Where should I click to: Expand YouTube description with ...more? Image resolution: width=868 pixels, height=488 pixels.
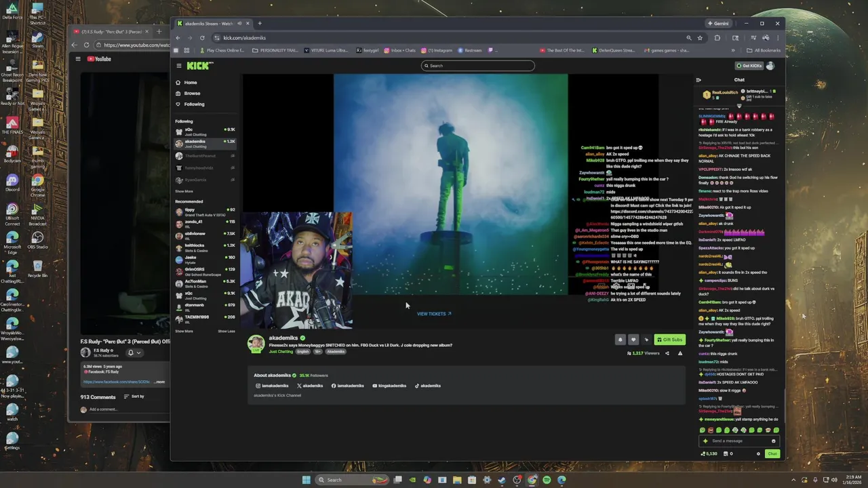(x=159, y=382)
